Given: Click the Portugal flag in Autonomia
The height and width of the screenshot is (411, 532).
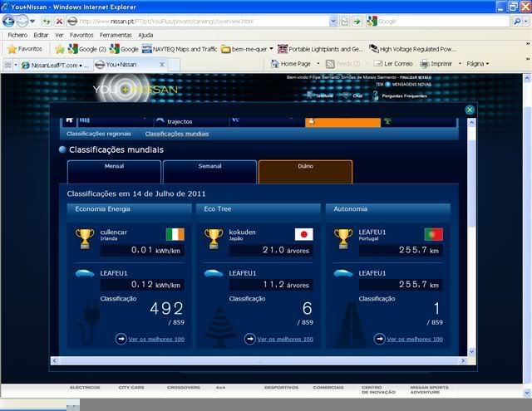Looking at the screenshot, I should pos(434,234).
